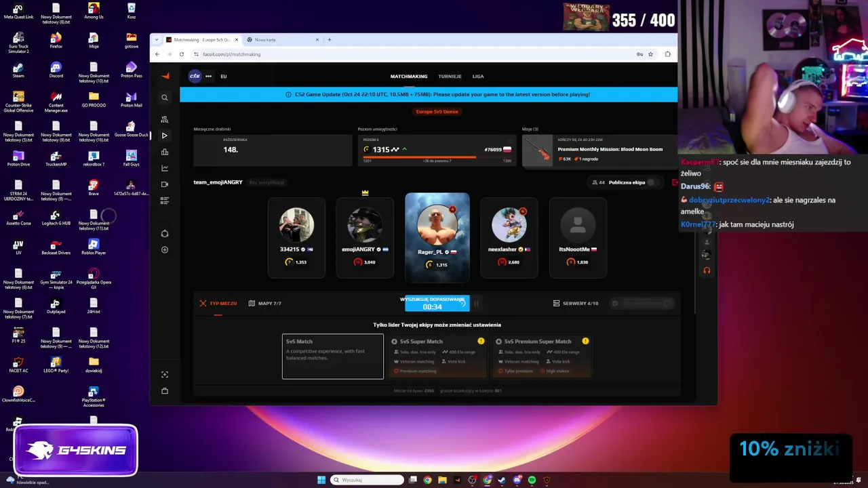Click the Europe 5v5 Queue badge
This screenshot has height=488, width=868.
pos(437,111)
